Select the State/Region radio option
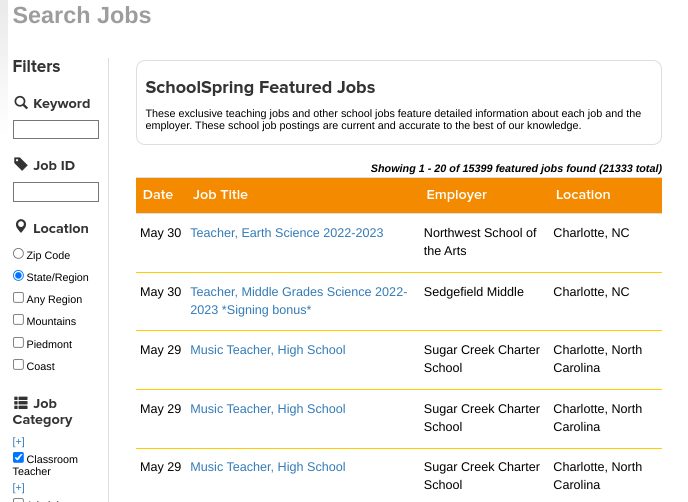Image resolution: width=688 pixels, height=502 pixels. 18,276
